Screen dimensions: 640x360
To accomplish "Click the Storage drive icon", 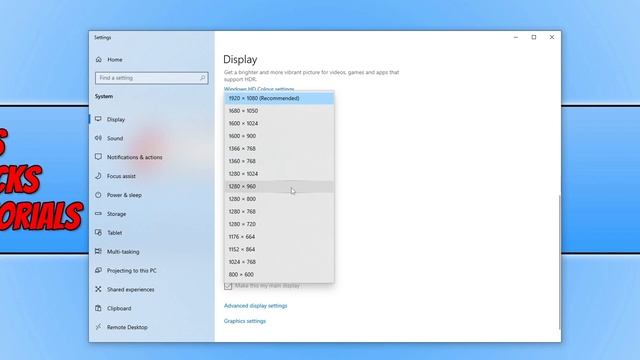I will pyautogui.click(x=98, y=213).
